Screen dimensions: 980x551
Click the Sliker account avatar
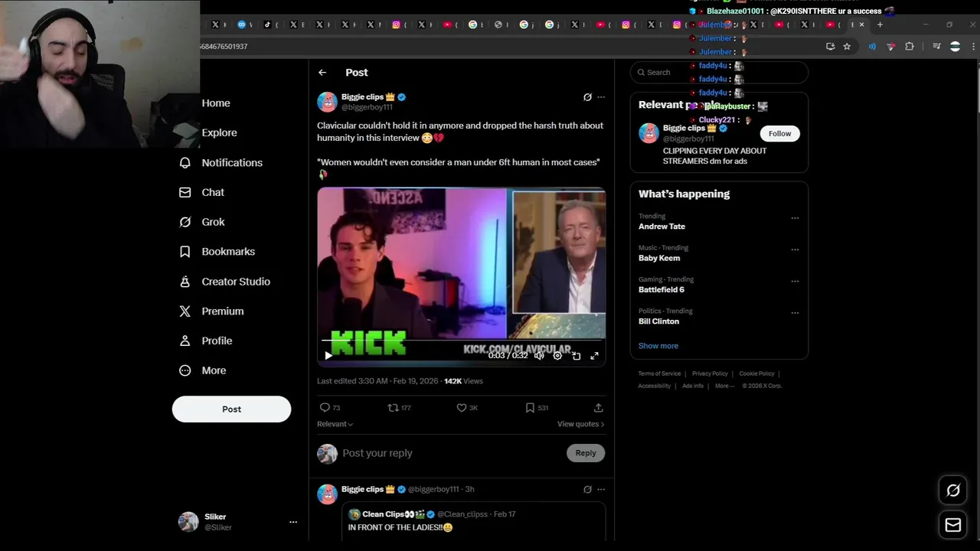point(188,522)
